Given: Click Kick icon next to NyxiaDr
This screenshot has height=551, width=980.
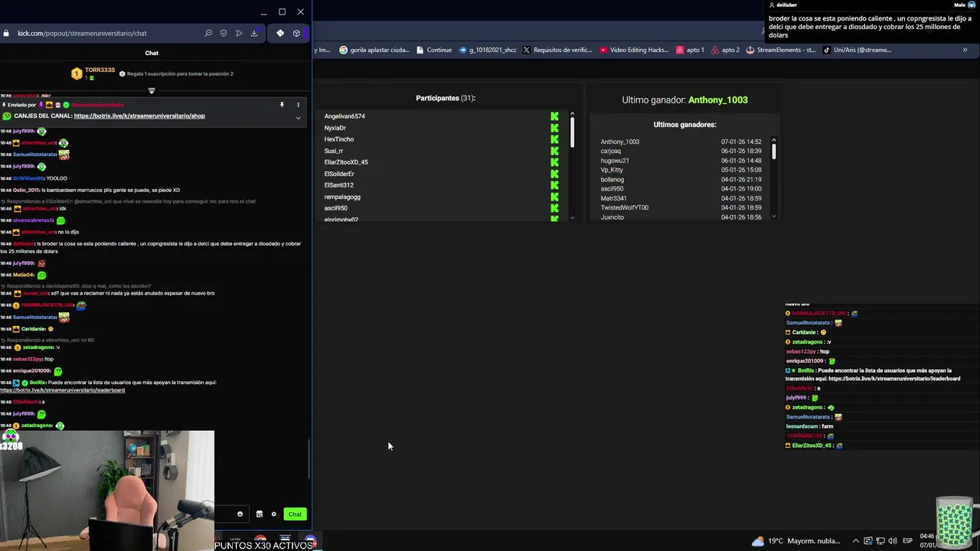Looking at the screenshot, I should point(554,128).
